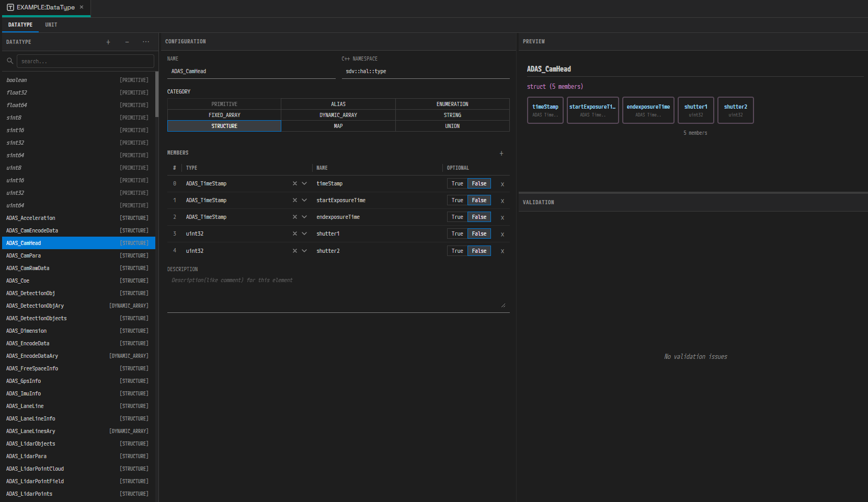This screenshot has height=502, width=868.
Task: Choose the ALIAS category
Action: tap(338, 104)
